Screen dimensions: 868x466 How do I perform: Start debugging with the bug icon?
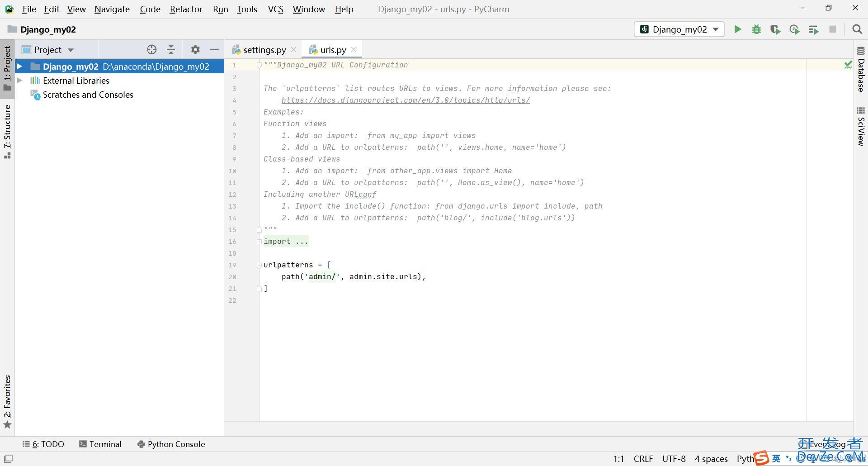point(756,29)
